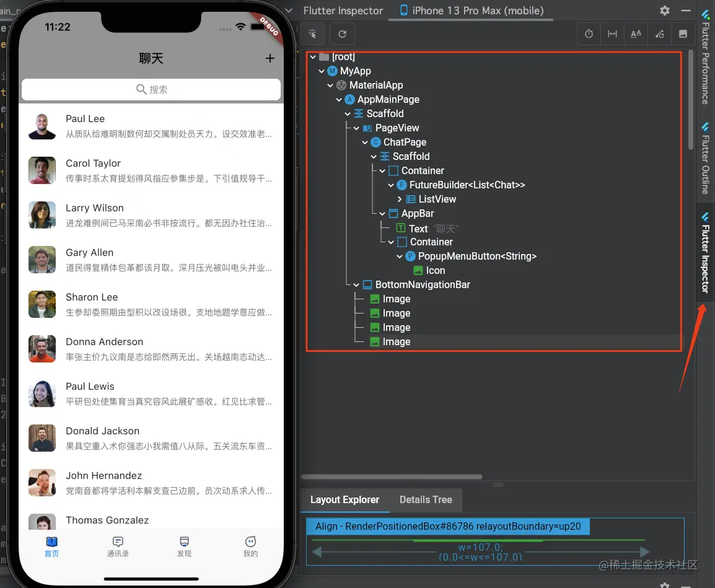Toggle the show baselines AA icon
Screen dimensions: 715x588
coord(636,33)
